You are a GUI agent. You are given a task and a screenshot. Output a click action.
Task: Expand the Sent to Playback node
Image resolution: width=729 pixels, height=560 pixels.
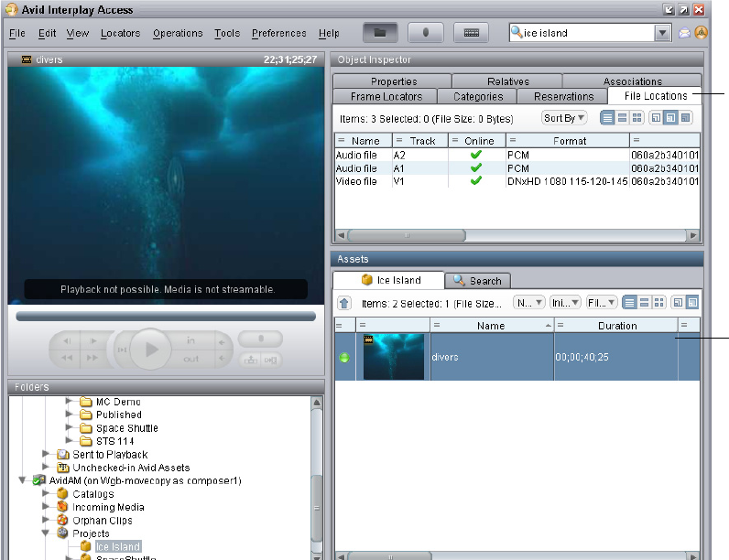[x=46, y=454]
